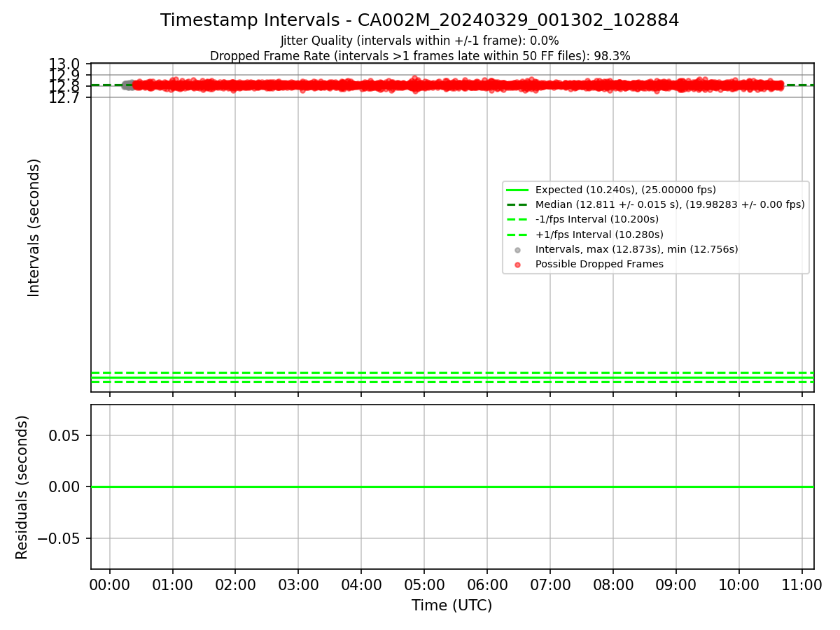The image size is (840, 630).
Task: Click the dark green dashed Median line sample in legend
Action: point(517,204)
